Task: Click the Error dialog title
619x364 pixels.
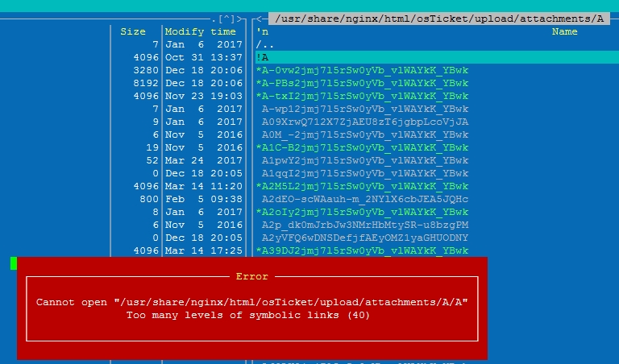Action: [x=251, y=276]
